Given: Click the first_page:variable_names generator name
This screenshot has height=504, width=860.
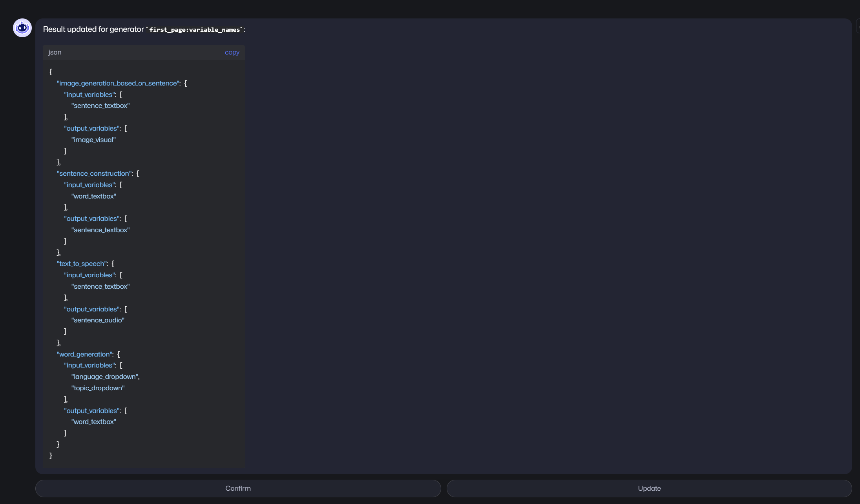Looking at the screenshot, I should 195,30.
